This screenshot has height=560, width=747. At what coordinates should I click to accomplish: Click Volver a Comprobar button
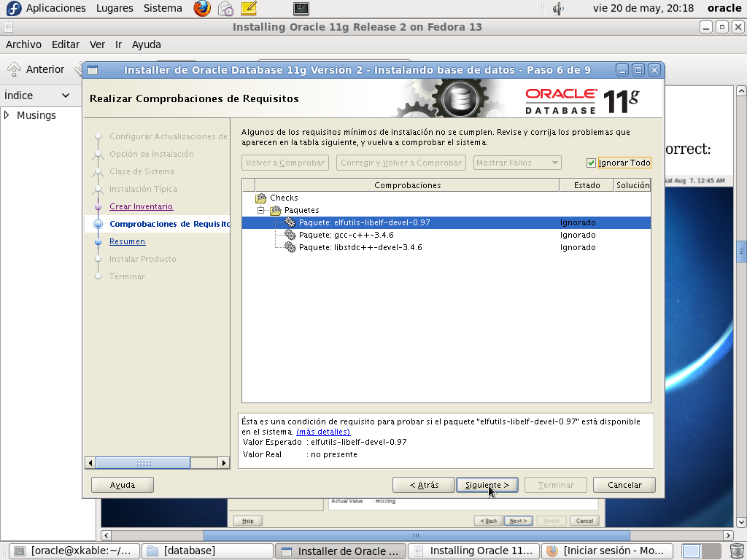point(285,163)
